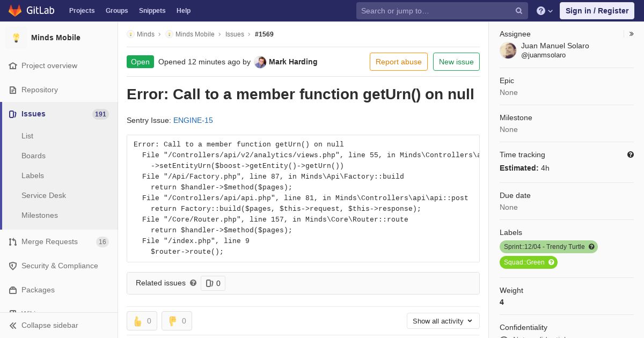Click the Sign in / Register button
Screen dimensions: 644x338
pos(597,11)
